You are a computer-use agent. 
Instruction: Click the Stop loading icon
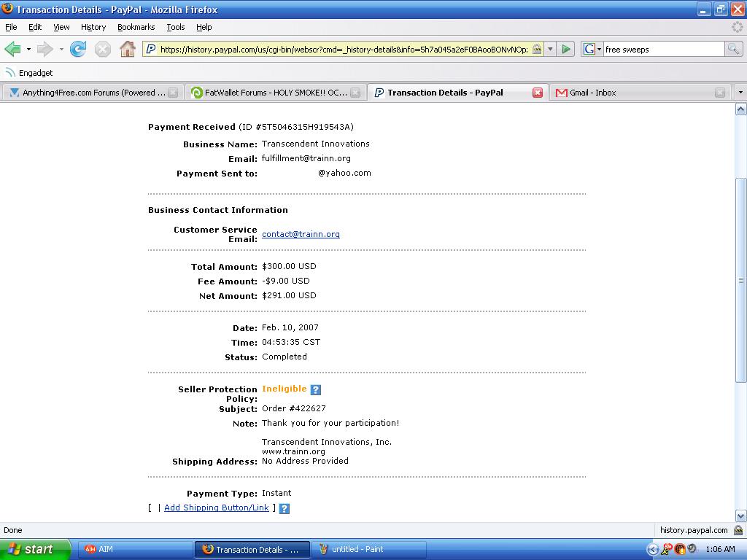click(x=102, y=49)
